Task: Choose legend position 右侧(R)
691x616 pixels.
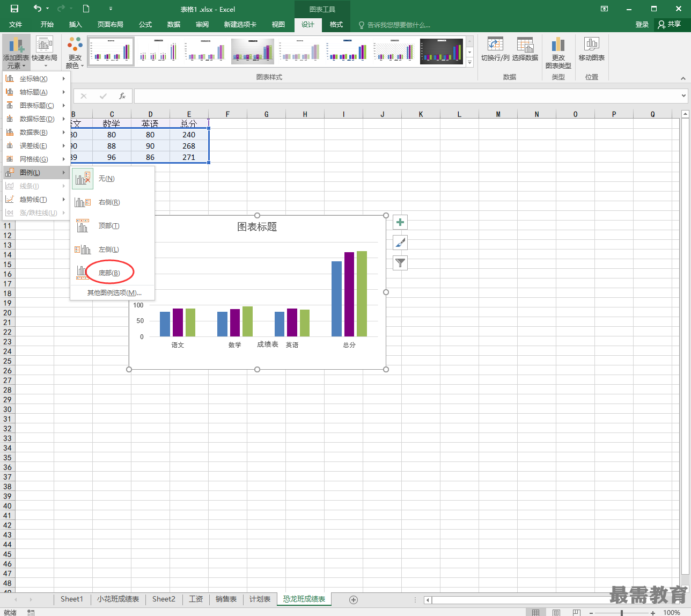Action: click(x=113, y=202)
